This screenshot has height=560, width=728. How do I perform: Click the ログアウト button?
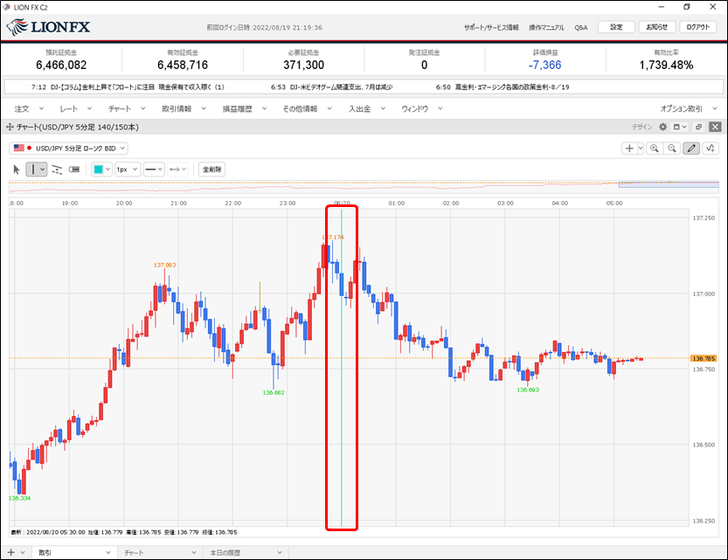(697, 27)
